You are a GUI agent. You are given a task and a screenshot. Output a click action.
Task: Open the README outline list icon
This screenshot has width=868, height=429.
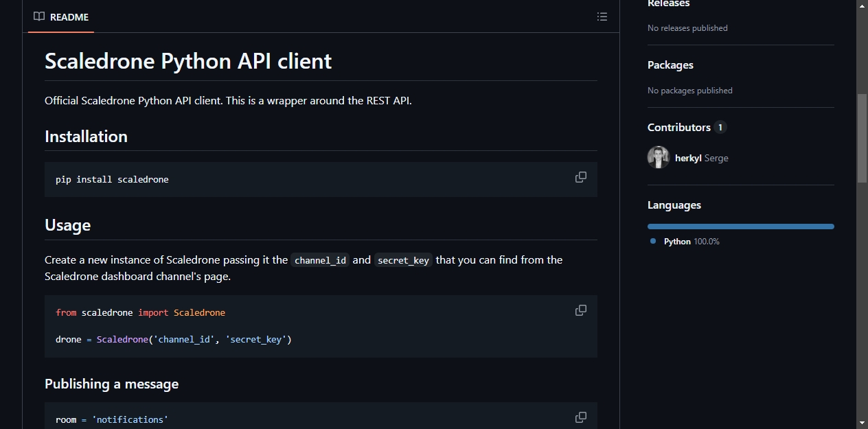click(x=602, y=16)
